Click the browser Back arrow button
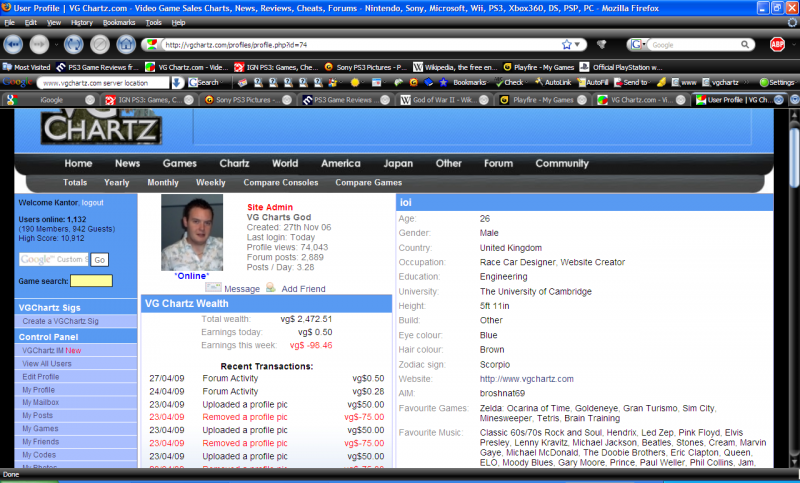This screenshot has height=483, width=800. pyautogui.click(x=13, y=45)
